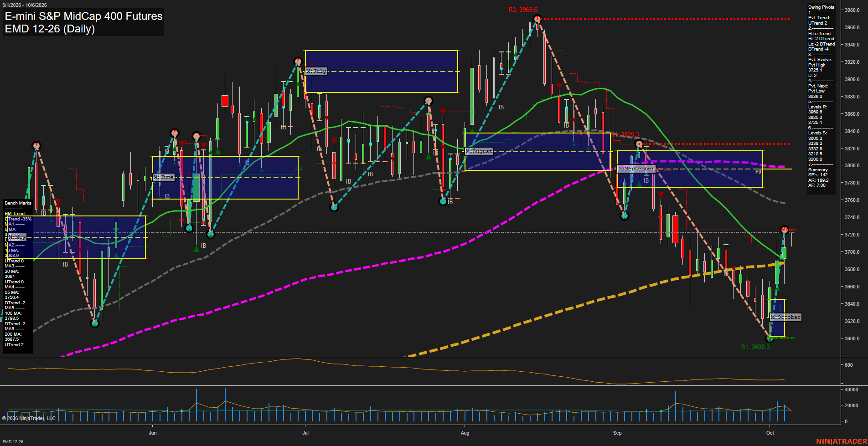This screenshot has height=446, width=868.
Task: Select Pvt. Trend in Swing Pivots panel
Action: pos(819,18)
